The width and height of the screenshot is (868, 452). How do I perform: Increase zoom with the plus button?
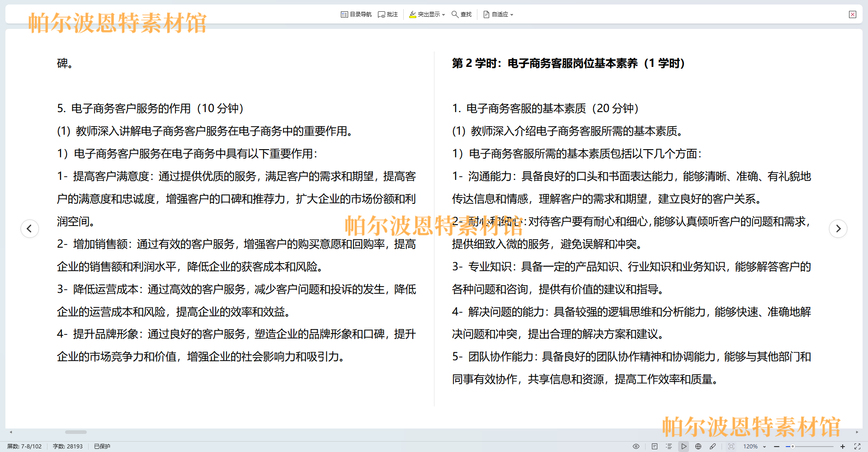pos(843,446)
